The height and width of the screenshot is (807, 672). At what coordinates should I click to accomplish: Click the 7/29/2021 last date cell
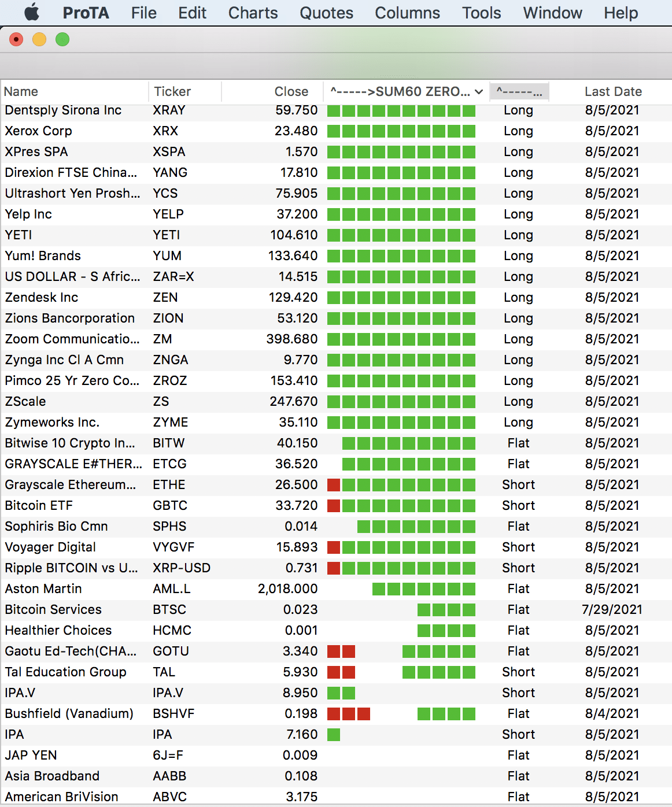pos(612,609)
